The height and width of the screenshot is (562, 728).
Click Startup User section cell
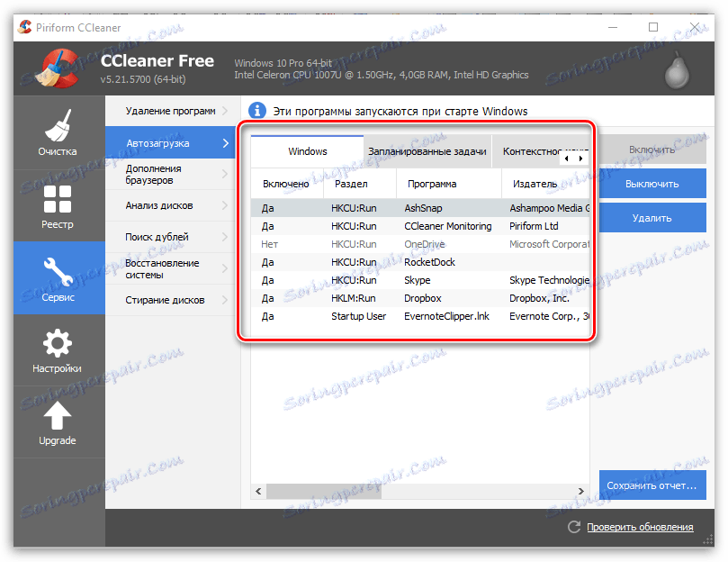pos(358,316)
